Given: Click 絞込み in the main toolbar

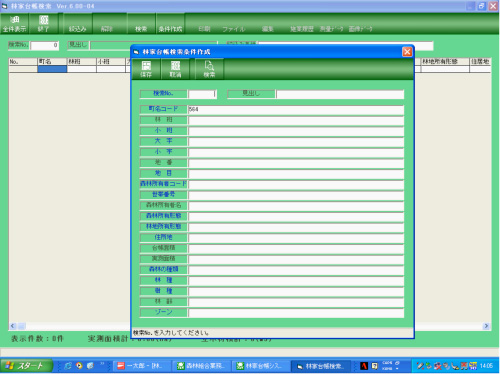Looking at the screenshot, I should 78,29.
